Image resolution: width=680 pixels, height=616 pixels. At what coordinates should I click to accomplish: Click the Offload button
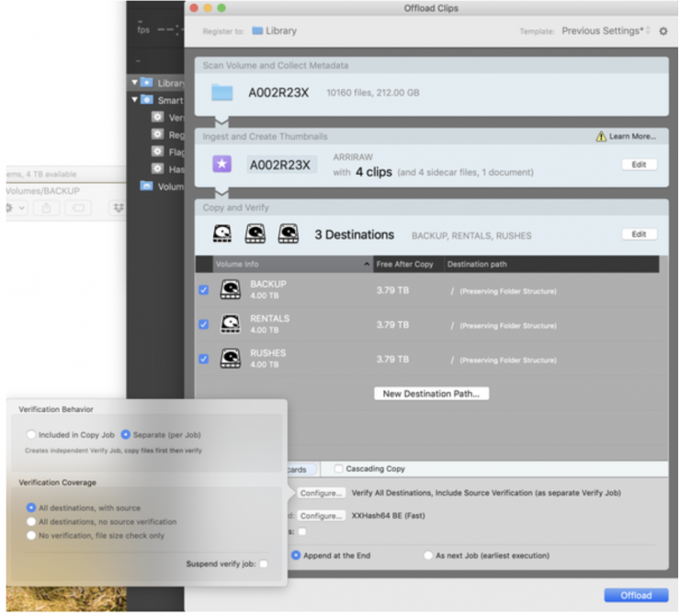tap(636, 595)
